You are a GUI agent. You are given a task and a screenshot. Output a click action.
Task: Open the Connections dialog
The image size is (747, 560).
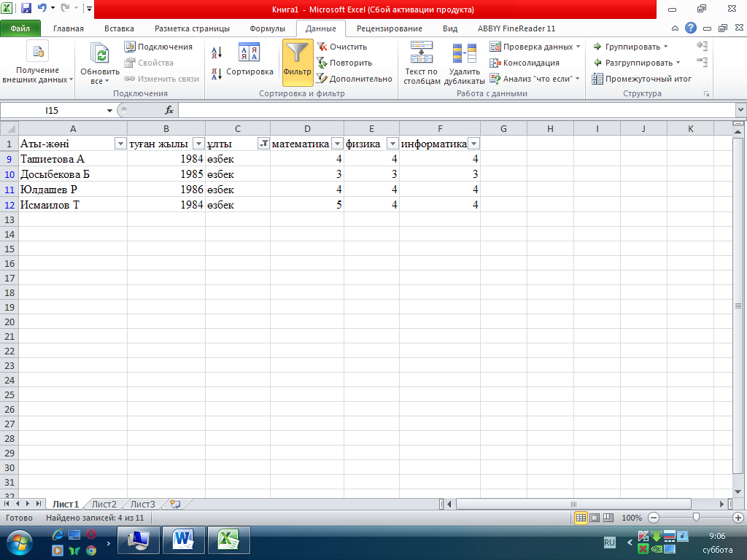pyautogui.click(x=158, y=47)
